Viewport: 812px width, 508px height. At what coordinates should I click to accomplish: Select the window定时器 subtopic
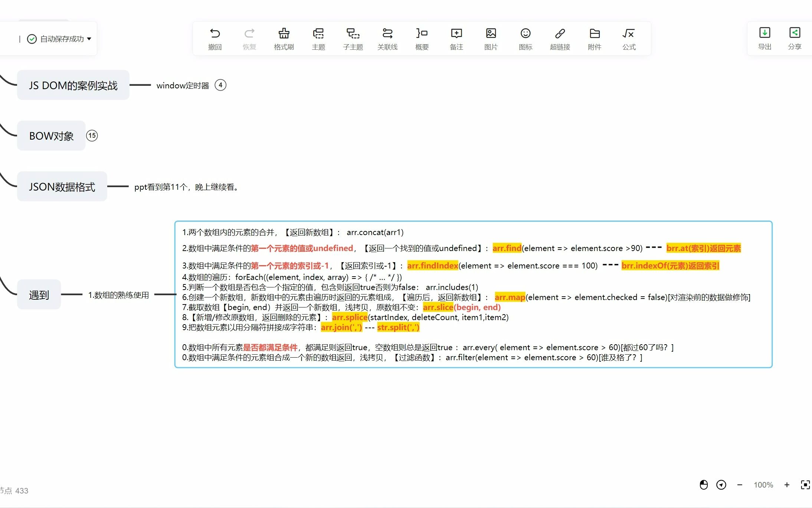coord(183,85)
